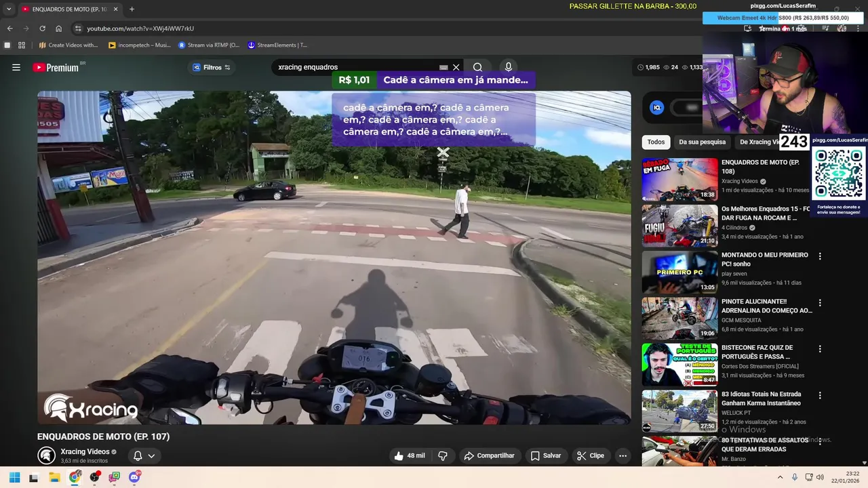868x488 pixels.
Task: Open the tab search dropdown arrow
Action: pyautogui.click(x=9, y=9)
